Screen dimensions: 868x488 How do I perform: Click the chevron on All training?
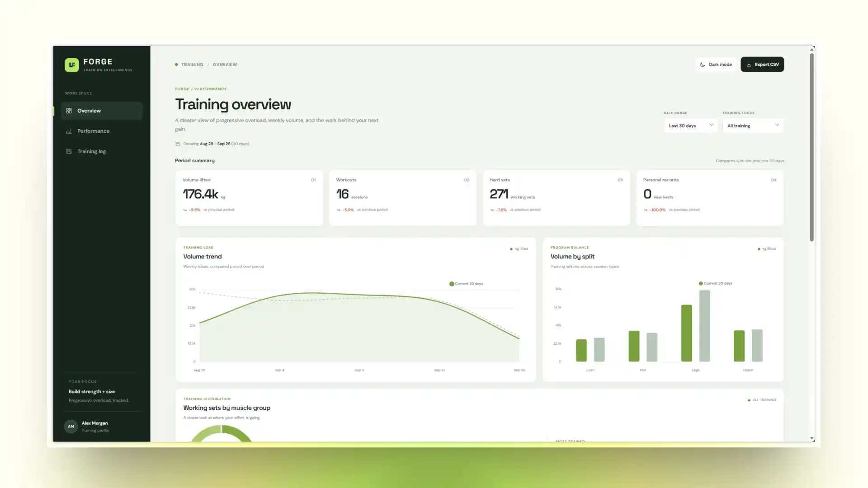point(777,125)
